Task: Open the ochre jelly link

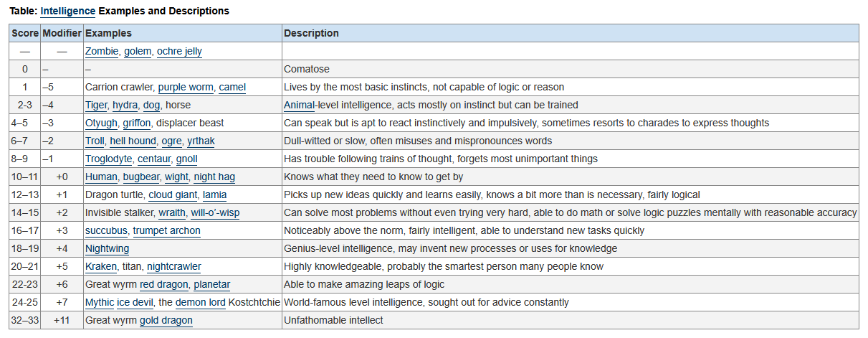Action: tap(179, 51)
